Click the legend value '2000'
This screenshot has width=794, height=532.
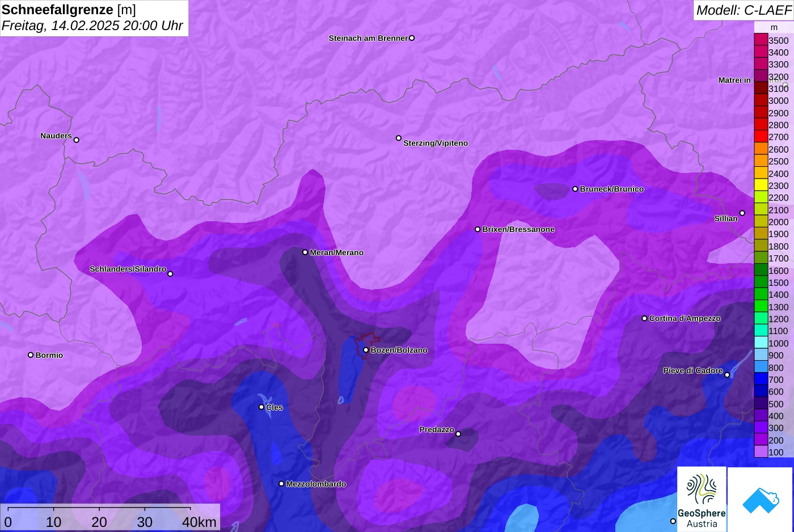point(779,222)
